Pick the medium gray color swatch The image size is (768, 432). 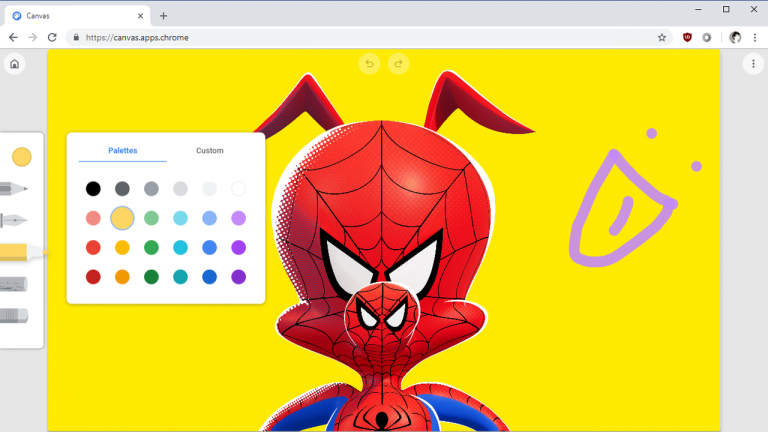coord(151,189)
